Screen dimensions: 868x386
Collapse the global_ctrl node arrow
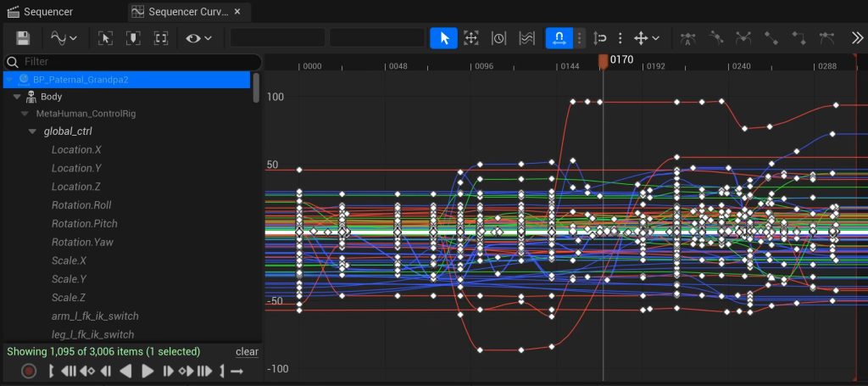point(32,131)
